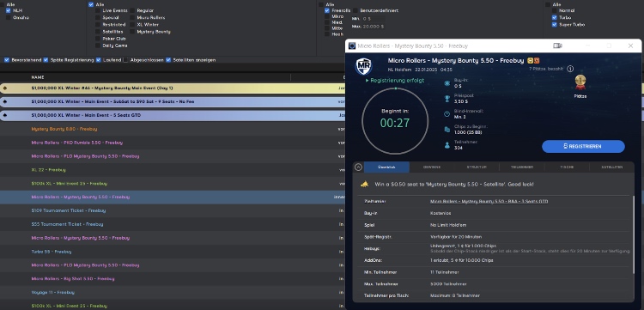Click the MR shield logo in tournament window

coord(363,67)
